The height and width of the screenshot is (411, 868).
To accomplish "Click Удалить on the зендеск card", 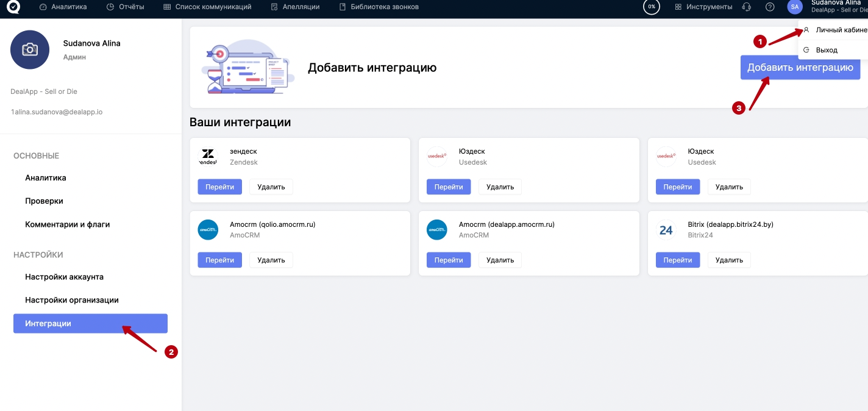I will pyautogui.click(x=271, y=187).
